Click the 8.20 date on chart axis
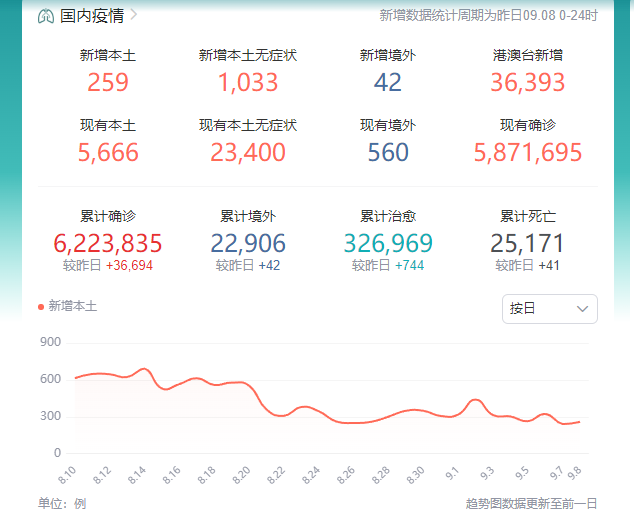 click(241, 475)
